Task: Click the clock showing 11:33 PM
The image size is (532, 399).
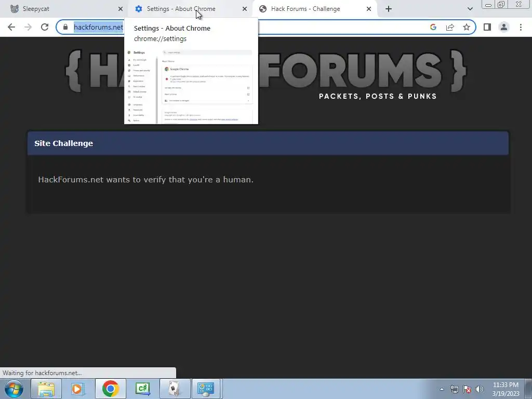Action: click(506, 389)
